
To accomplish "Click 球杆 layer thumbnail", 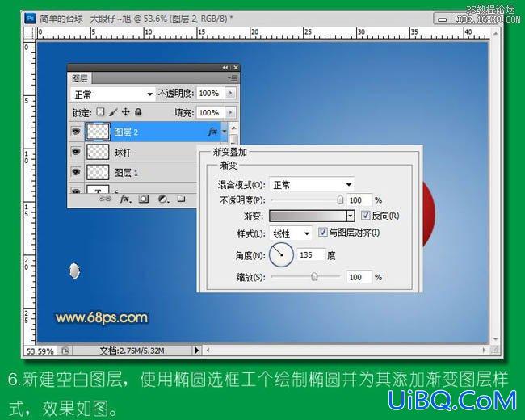I will click(x=98, y=152).
